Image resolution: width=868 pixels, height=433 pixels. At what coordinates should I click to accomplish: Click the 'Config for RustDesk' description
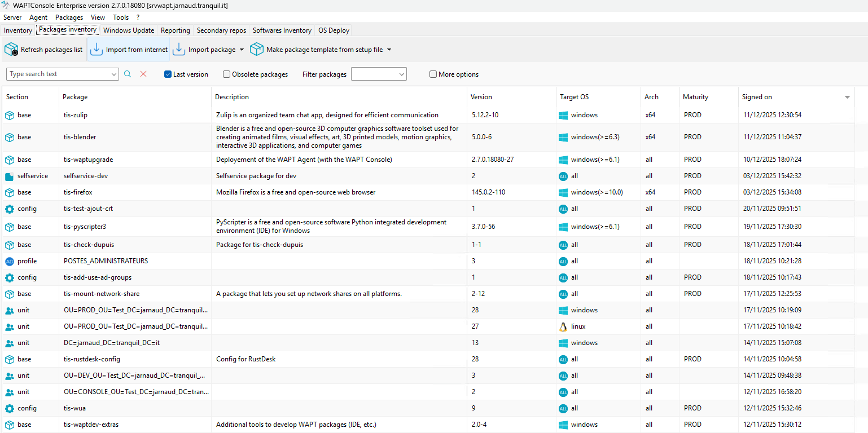(x=246, y=359)
